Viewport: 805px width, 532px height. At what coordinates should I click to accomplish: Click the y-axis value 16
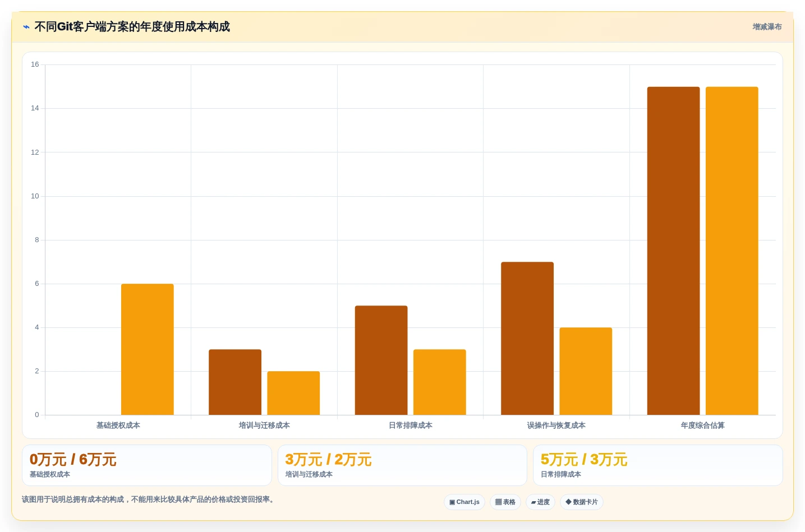tap(35, 64)
